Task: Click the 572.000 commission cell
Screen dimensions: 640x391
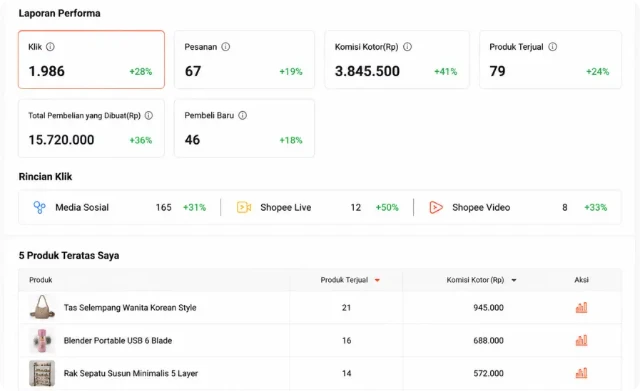Action: point(488,373)
